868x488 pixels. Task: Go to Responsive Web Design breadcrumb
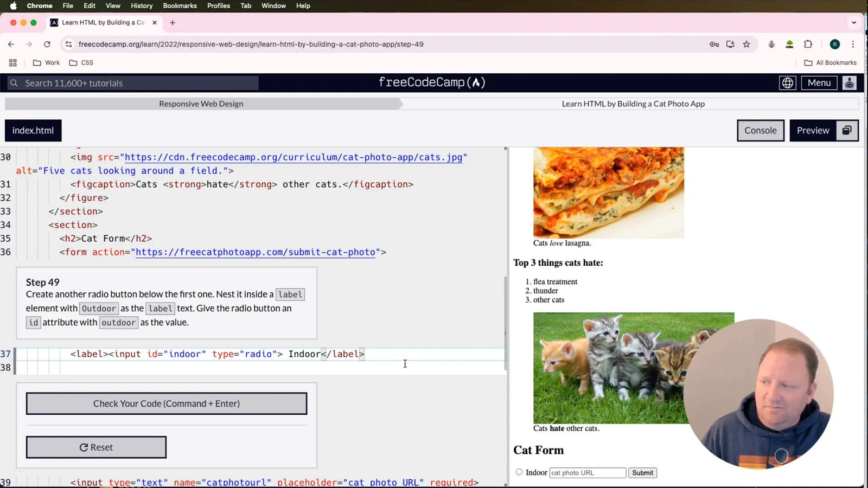coord(201,104)
